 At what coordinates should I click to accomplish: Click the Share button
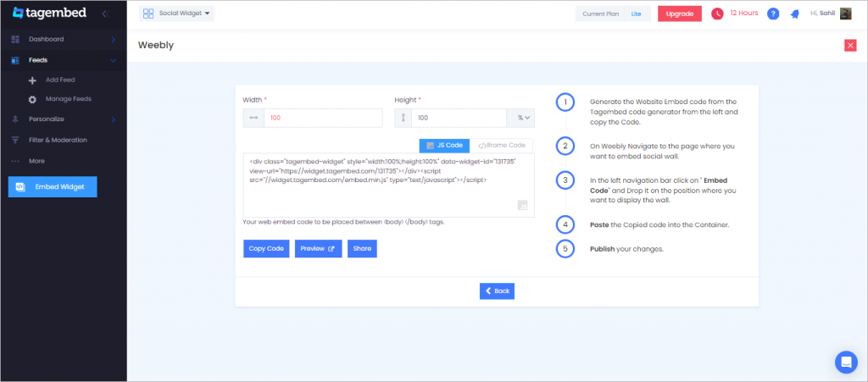click(362, 249)
